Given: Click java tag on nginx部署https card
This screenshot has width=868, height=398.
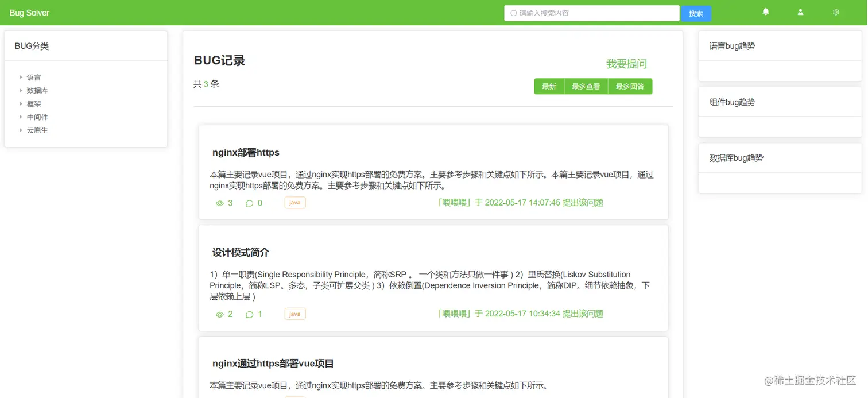Looking at the screenshot, I should [295, 203].
